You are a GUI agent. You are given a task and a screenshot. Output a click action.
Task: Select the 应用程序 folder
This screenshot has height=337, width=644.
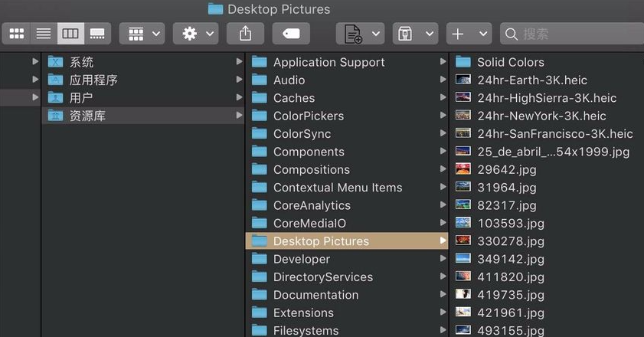93,80
